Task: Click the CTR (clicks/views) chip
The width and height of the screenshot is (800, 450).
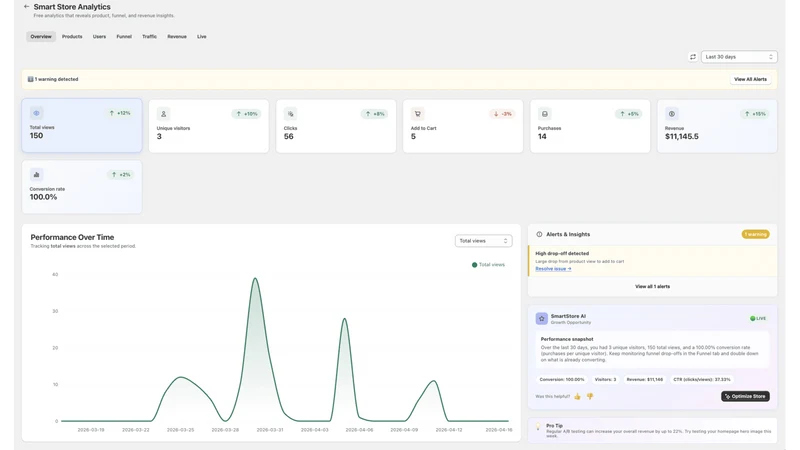Action: (x=702, y=380)
